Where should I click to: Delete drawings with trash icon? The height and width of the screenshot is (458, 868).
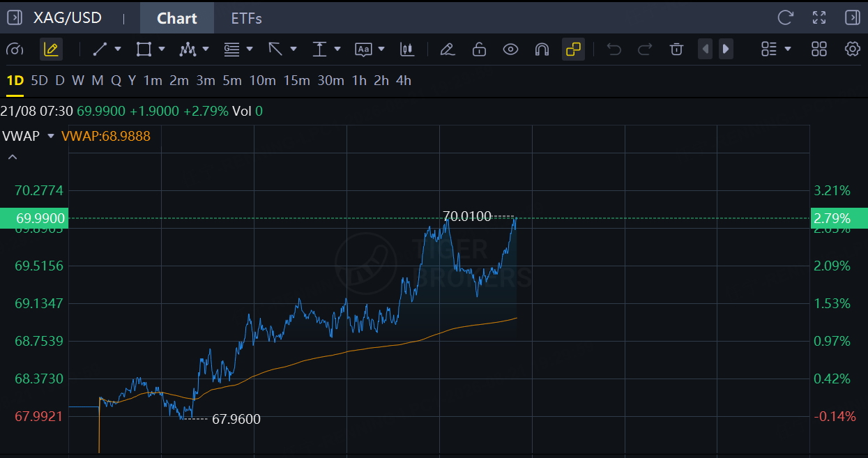pos(676,49)
